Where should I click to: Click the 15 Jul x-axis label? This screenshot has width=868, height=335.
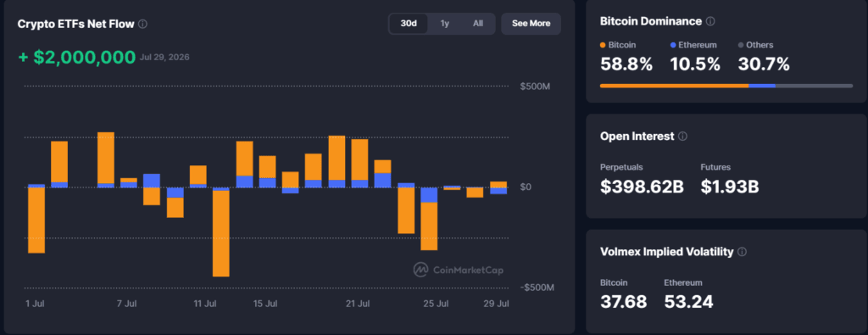tap(264, 304)
